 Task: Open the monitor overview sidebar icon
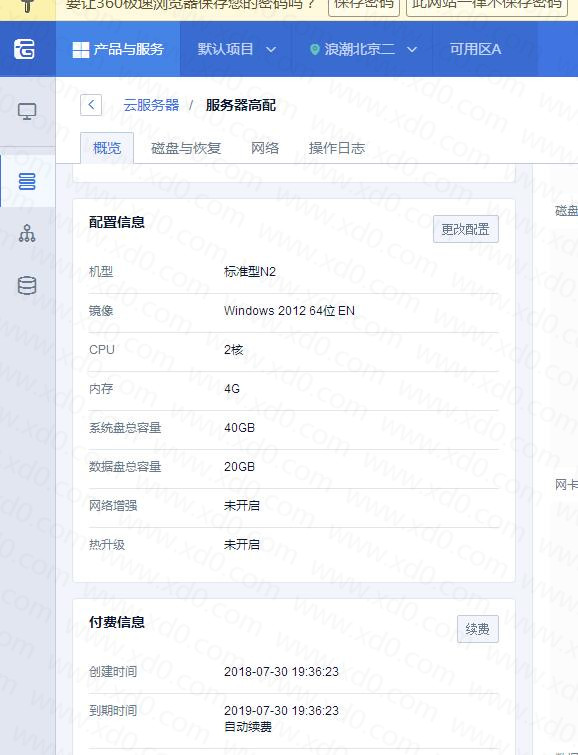click(x=27, y=112)
